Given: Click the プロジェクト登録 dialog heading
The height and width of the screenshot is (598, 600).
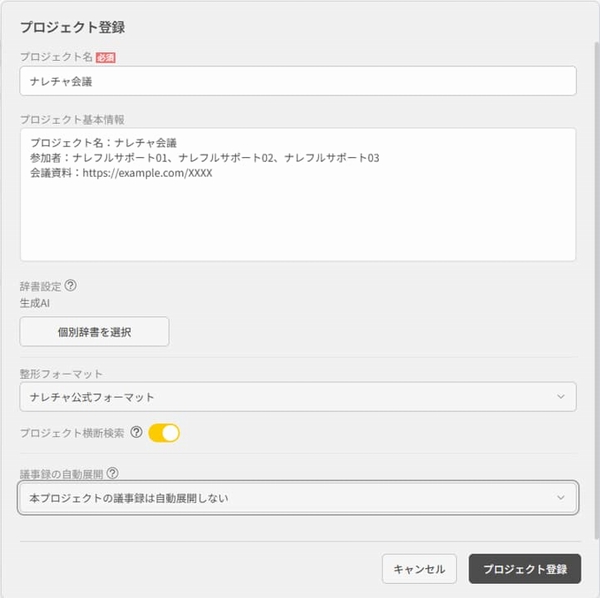Looking at the screenshot, I should click(72, 27).
